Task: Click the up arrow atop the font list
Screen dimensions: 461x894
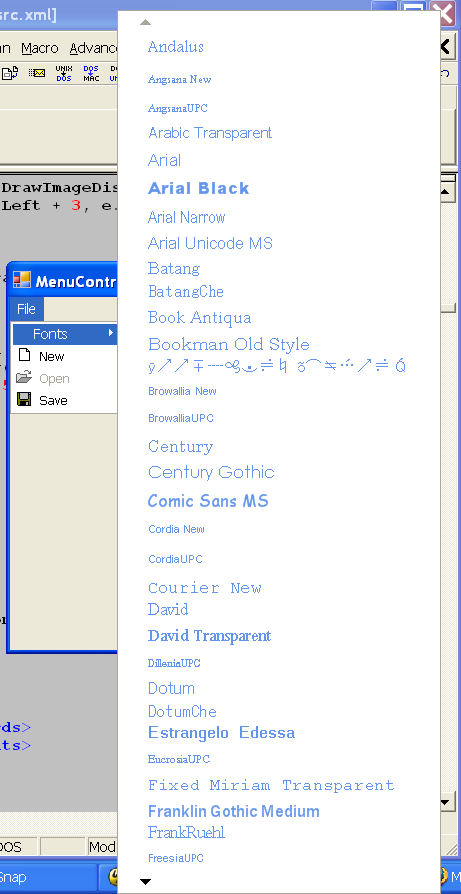Action: 145,23
